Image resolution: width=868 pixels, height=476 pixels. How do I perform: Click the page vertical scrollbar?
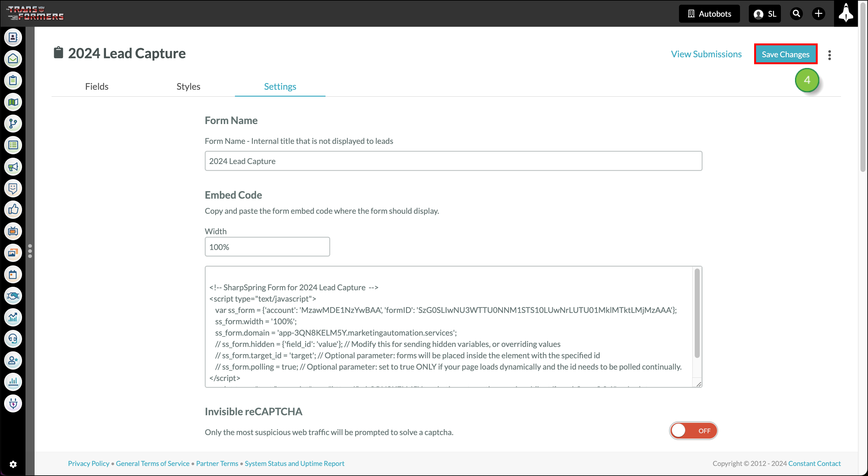click(x=863, y=88)
